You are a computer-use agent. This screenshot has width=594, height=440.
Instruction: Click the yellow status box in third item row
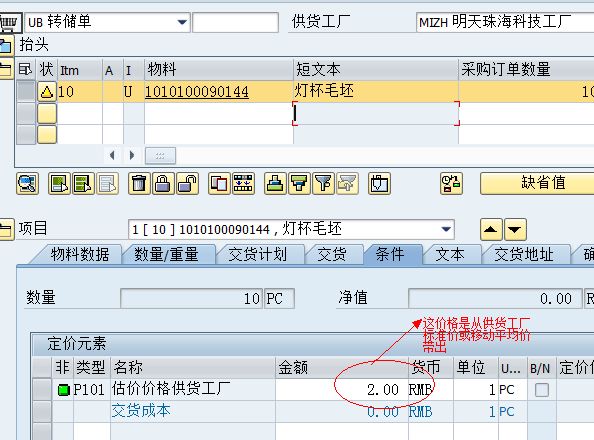coord(47,135)
